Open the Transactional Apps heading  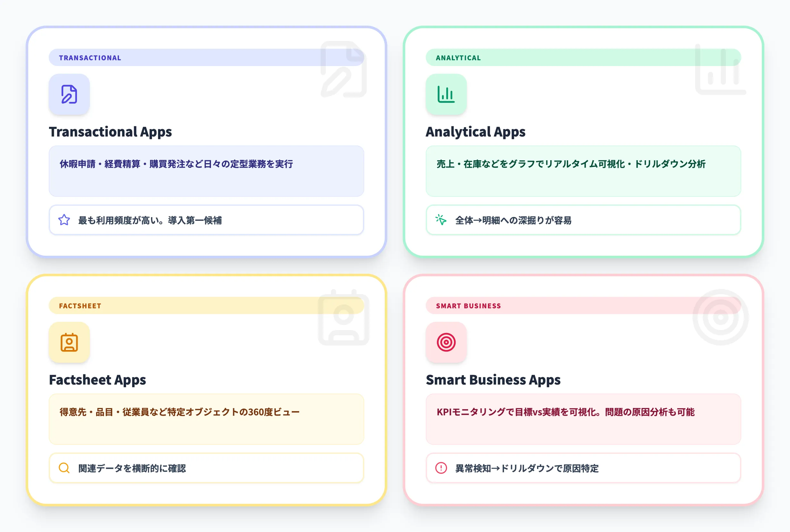(x=111, y=132)
